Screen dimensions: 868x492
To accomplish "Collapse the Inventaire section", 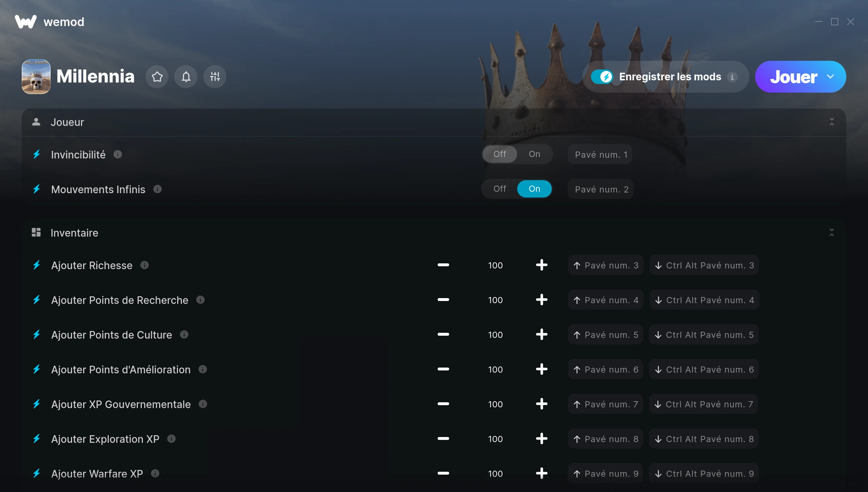I will point(831,233).
